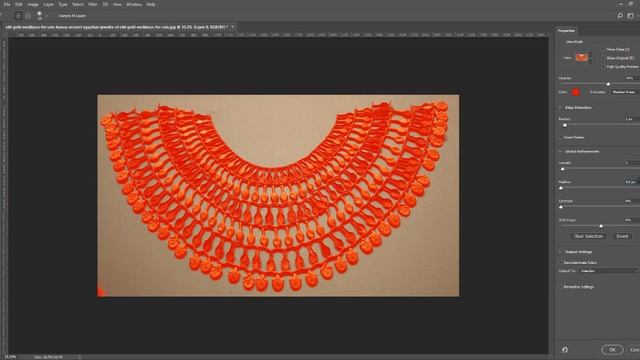Viewport: 640px width, 360px height.
Task: Adjust the Shift Edge slider handle
Action: tap(601, 226)
